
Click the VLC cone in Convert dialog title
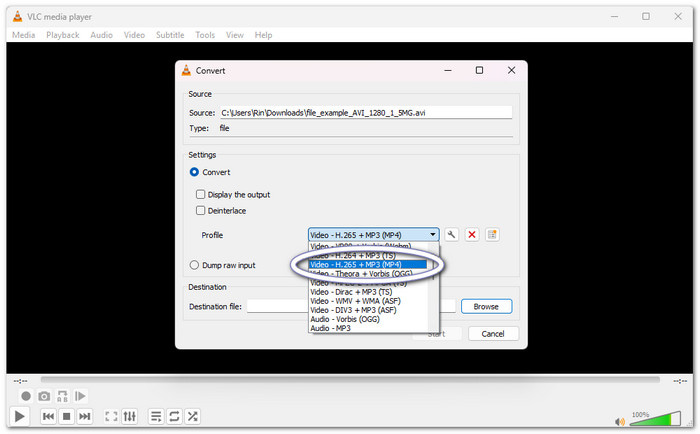186,70
